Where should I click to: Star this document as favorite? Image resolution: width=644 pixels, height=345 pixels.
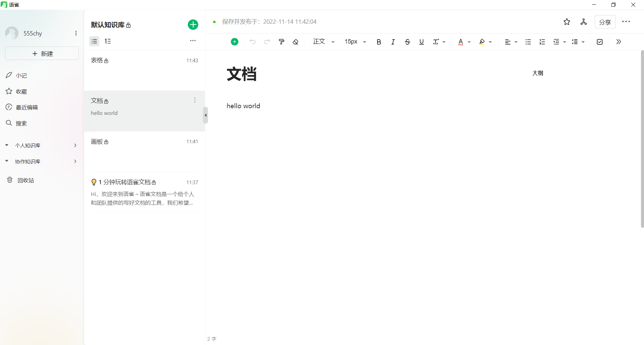(x=567, y=22)
